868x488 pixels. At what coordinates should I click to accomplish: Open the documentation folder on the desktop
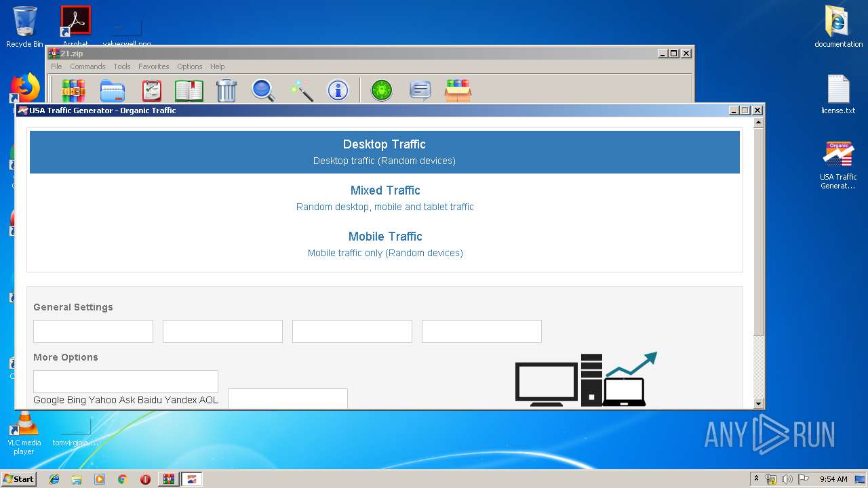point(838,27)
